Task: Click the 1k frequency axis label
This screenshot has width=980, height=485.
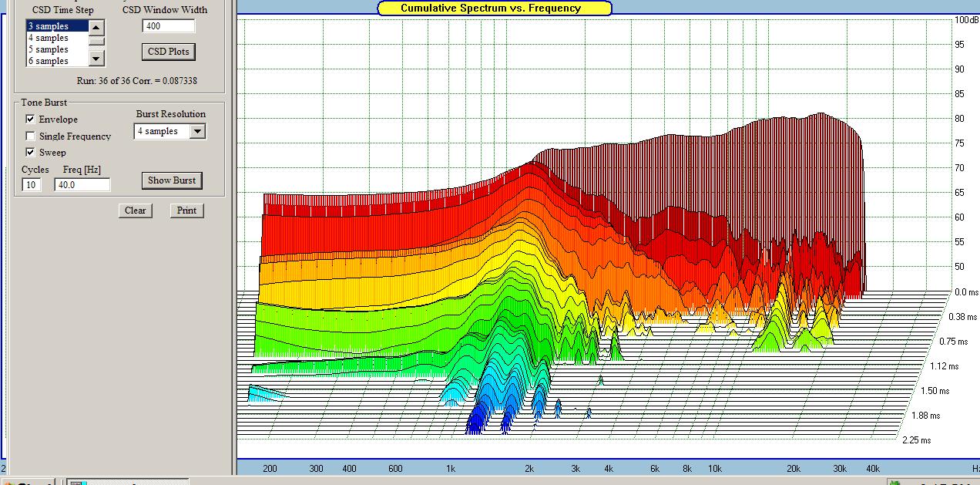Action: coord(450,468)
